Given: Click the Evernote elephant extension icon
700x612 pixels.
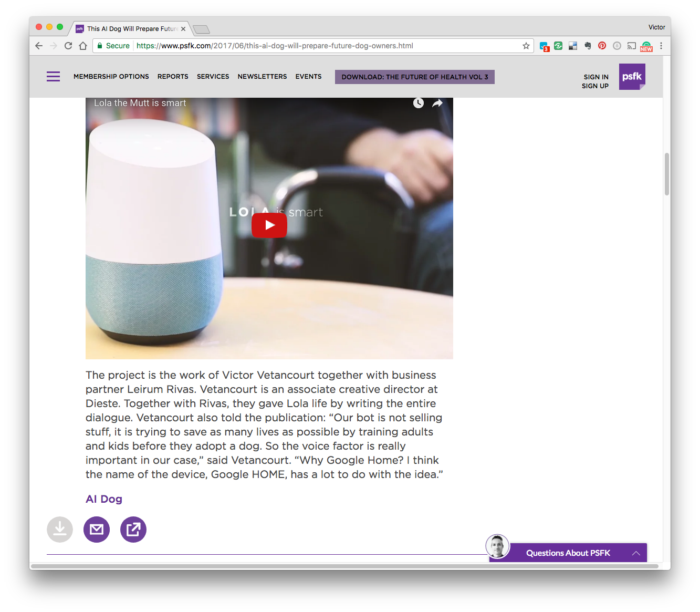Looking at the screenshot, I should [588, 46].
